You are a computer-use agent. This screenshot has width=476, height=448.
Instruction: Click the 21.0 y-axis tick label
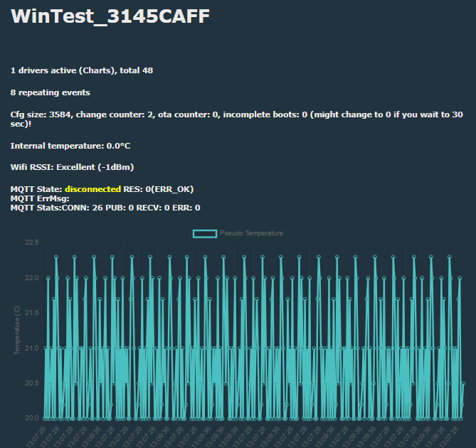[32, 348]
